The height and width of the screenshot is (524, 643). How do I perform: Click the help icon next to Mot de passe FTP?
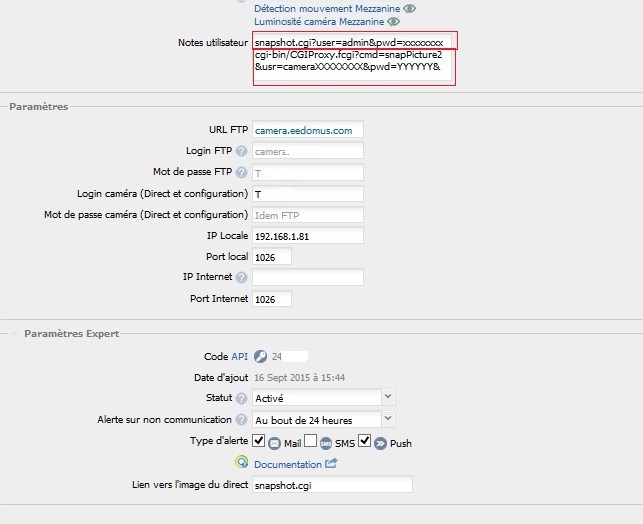[241, 172]
